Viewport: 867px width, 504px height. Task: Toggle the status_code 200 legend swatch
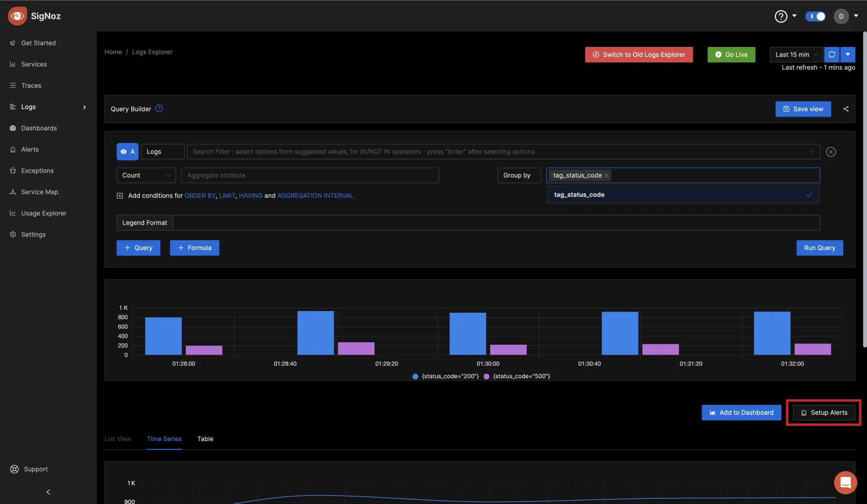[415, 376]
